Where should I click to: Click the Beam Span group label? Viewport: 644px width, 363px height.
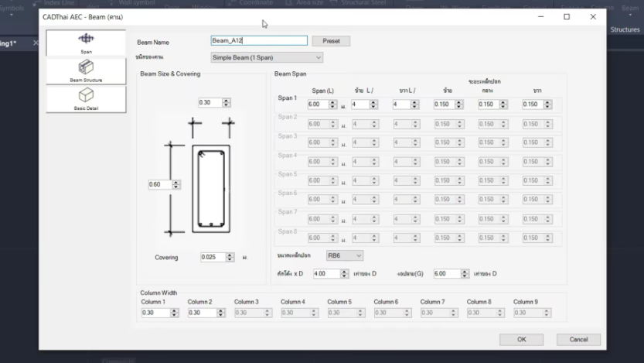(291, 74)
